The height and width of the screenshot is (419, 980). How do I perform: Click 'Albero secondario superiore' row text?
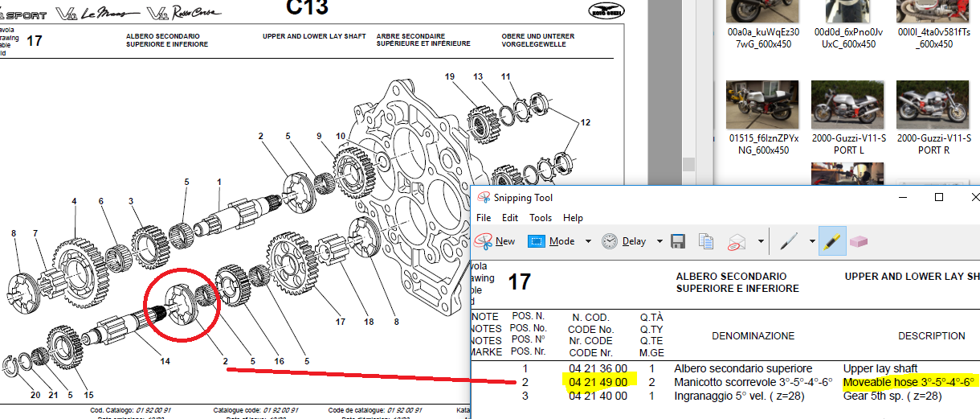click(743, 368)
